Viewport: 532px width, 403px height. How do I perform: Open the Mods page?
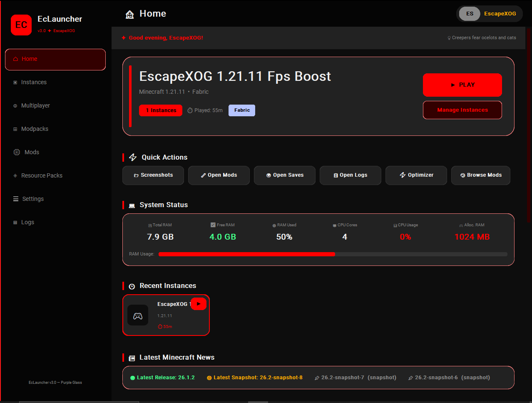55,153
